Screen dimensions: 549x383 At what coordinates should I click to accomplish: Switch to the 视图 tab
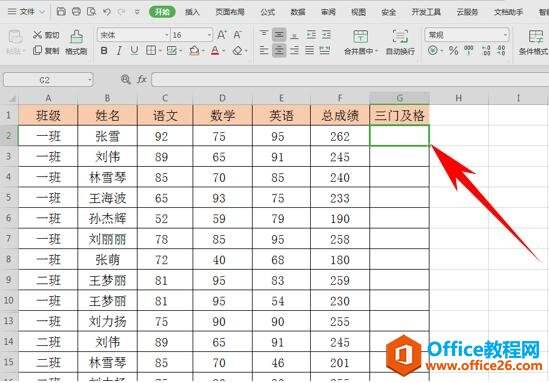pos(359,12)
